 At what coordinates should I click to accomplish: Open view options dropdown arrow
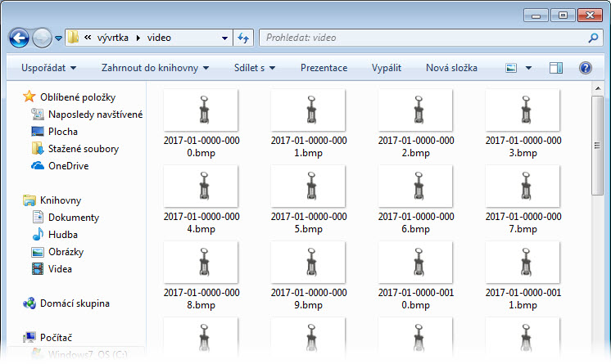(528, 68)
